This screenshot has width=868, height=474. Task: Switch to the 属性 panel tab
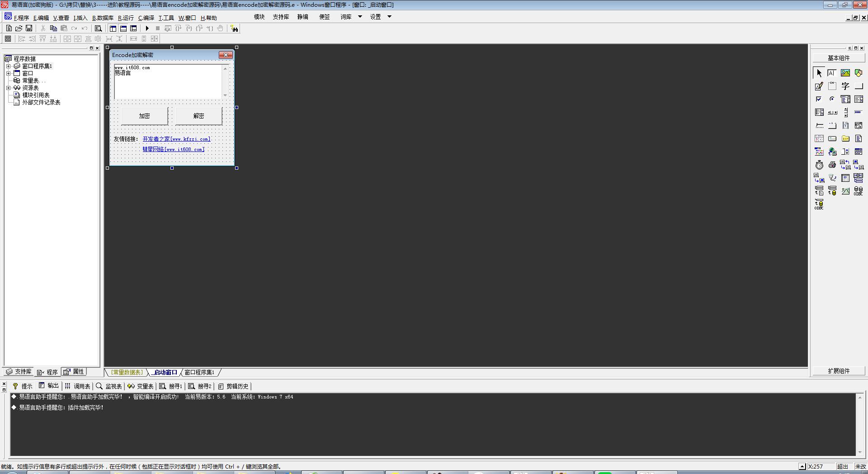click(x=74, y=372)
